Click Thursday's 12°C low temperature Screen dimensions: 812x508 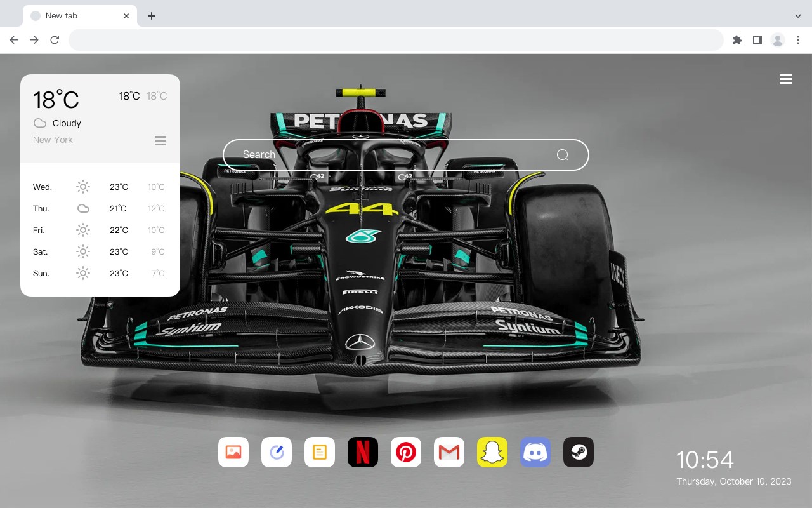coord(157,208)
